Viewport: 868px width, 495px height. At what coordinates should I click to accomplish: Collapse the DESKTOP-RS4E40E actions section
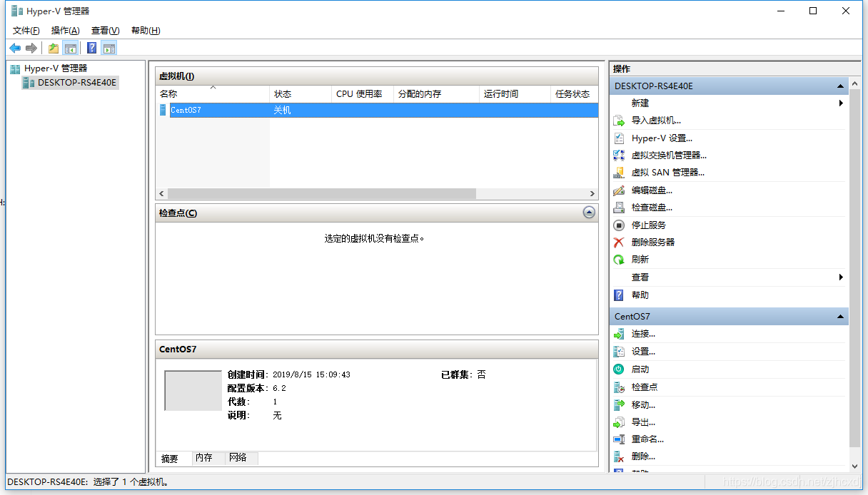tap(840, 86)
